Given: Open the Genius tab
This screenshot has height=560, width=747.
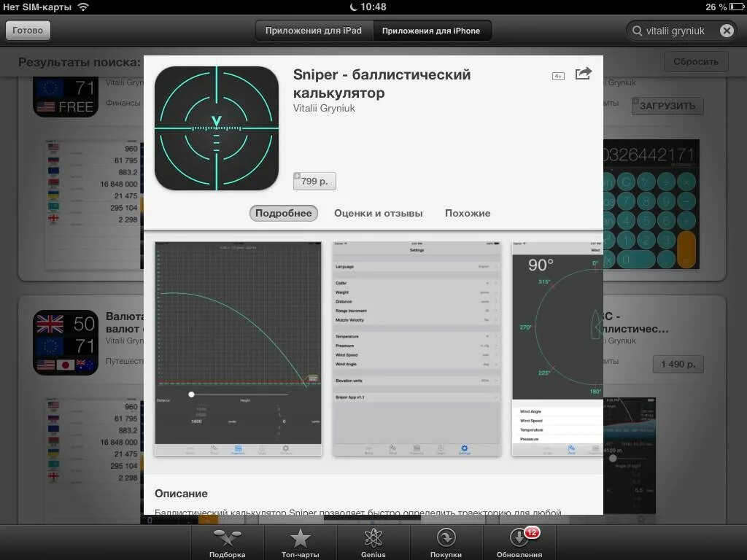Looking at the screenshot, I should [x=373, y=542].
